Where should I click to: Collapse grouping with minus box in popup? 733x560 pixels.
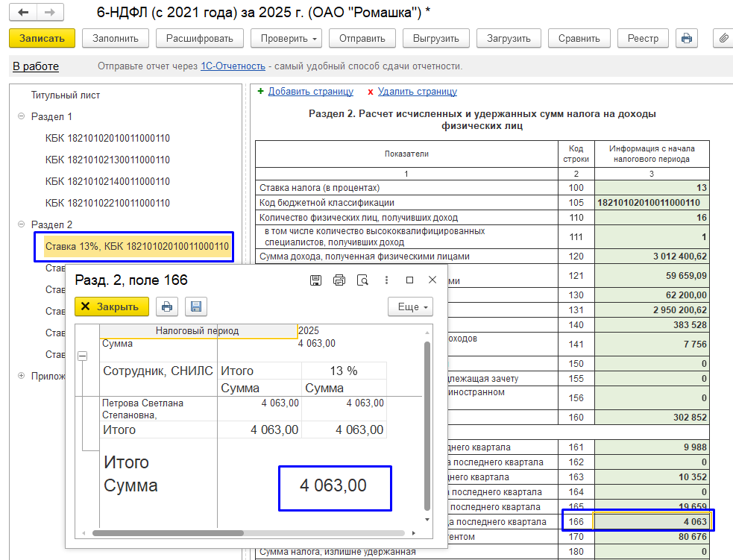point(82,356)
